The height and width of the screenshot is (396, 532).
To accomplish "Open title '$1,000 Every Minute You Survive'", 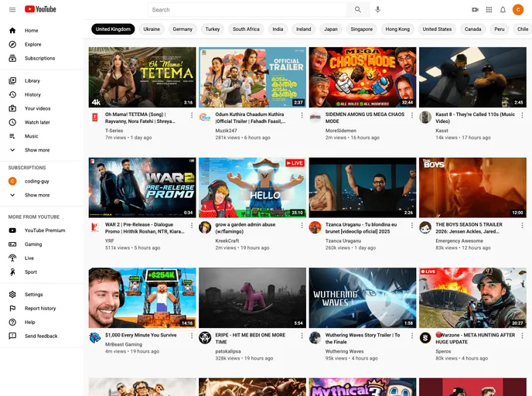I will (141, 335).
